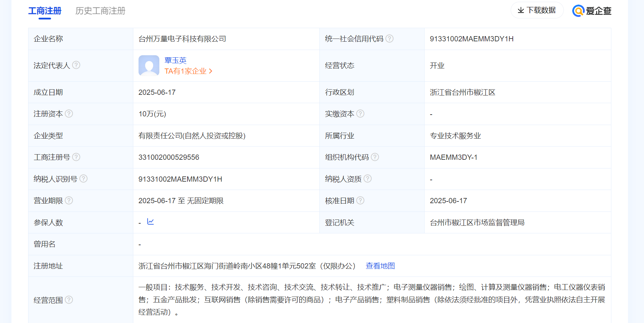Click the 爱企查 logo
Image resolution: width=644 pixels, height=323 pixels.
coord(592,11)
